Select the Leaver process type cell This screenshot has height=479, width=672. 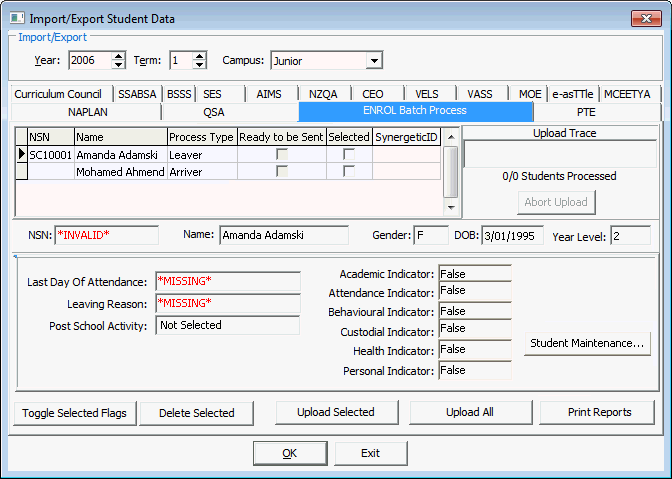(x=202, y=155)
